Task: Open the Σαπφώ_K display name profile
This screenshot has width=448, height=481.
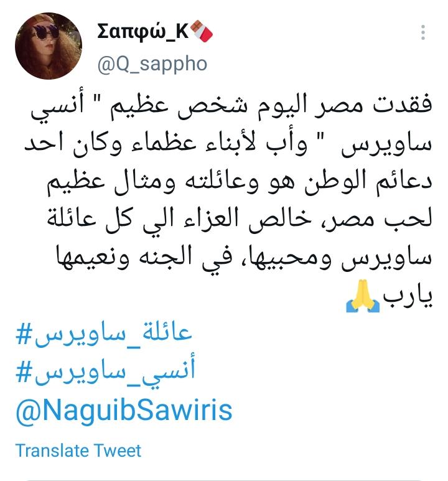Action: pos(142,32)
